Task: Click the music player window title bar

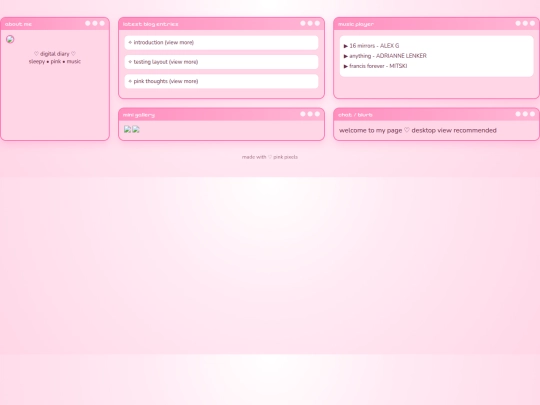Action: click(x=436, y=24)
